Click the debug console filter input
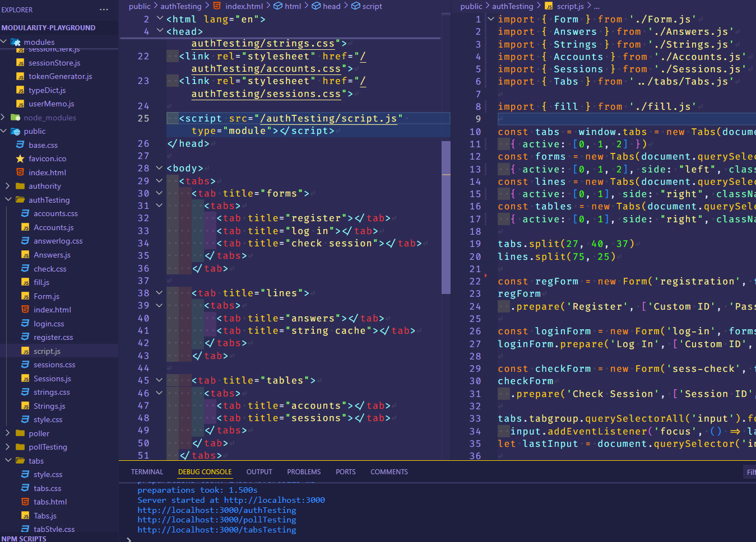This screenshot has width=756, height=542. (x=749, y=472)
